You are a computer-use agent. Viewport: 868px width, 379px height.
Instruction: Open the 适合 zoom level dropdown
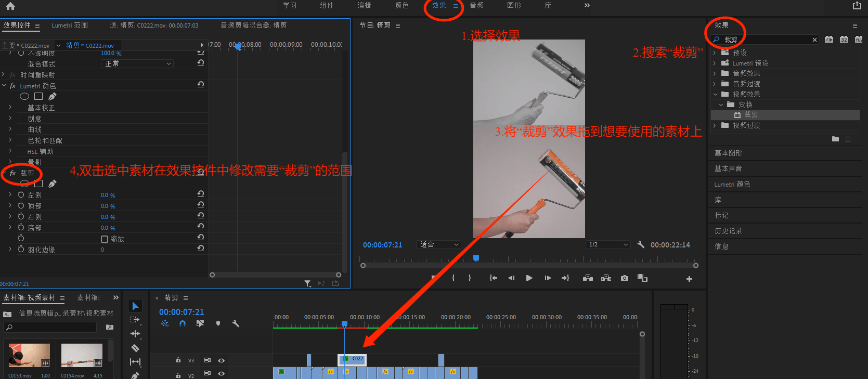(439, 244)
